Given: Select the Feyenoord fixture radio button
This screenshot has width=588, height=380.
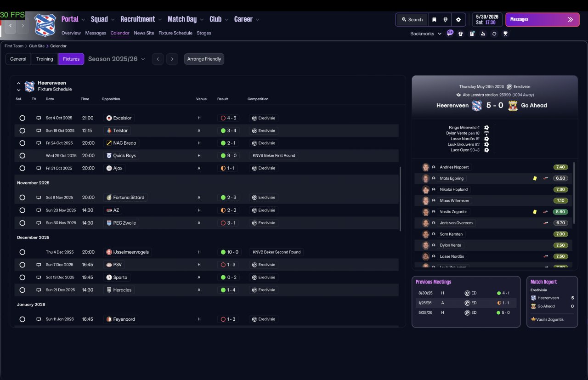Looking at the screenshot, I should (22, 319).
